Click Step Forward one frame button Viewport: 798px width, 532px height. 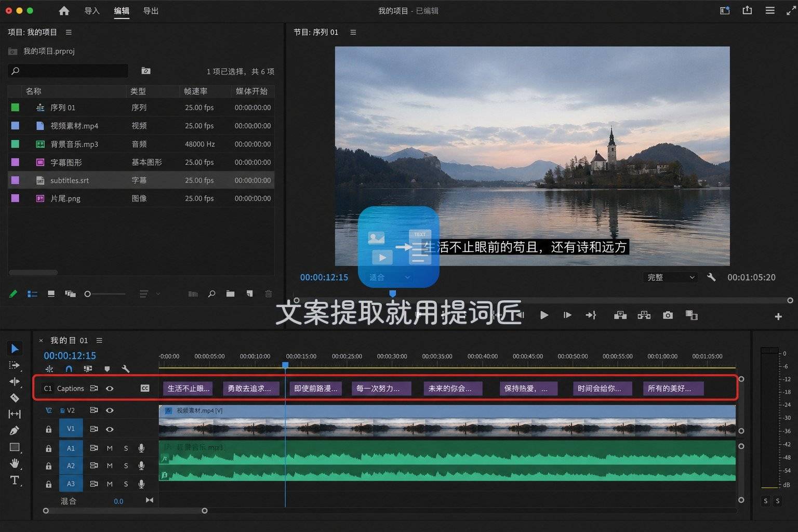pos(567,315)
